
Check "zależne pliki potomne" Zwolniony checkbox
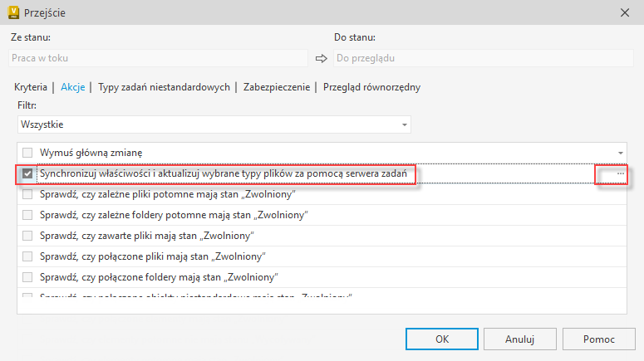[28, 194]
